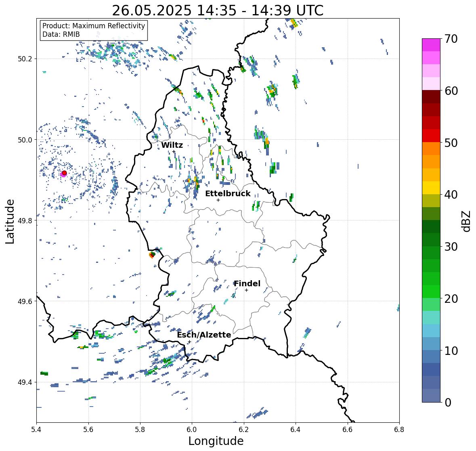Click the latitude tick label 50.0
476x451 pixels.
coord(25,140)
